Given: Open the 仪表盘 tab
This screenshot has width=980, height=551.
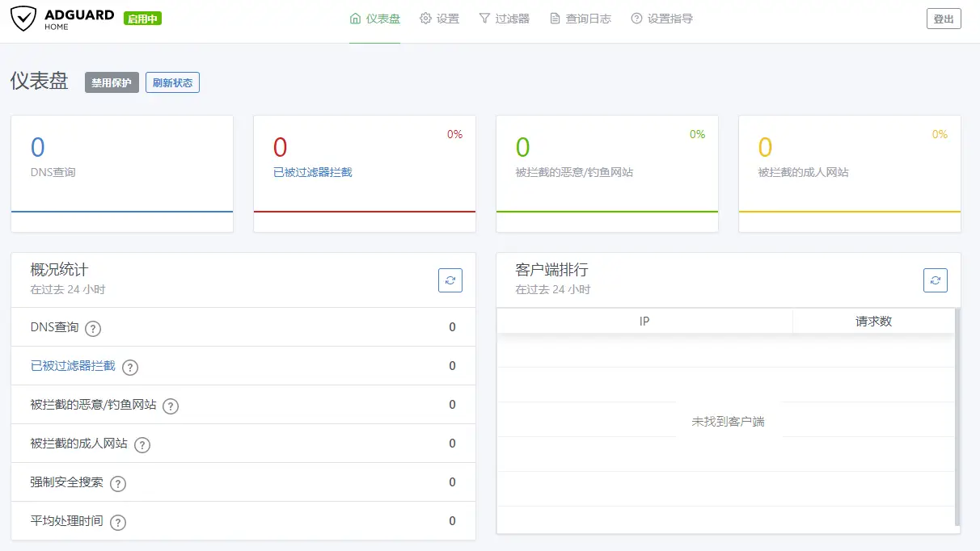Looking at the screenshot, I should tap(374, 19).
